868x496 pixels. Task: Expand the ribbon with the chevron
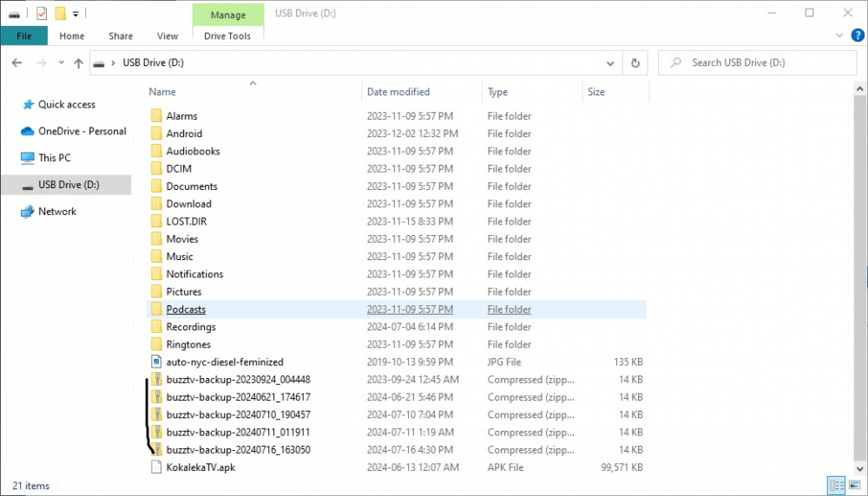839,36
